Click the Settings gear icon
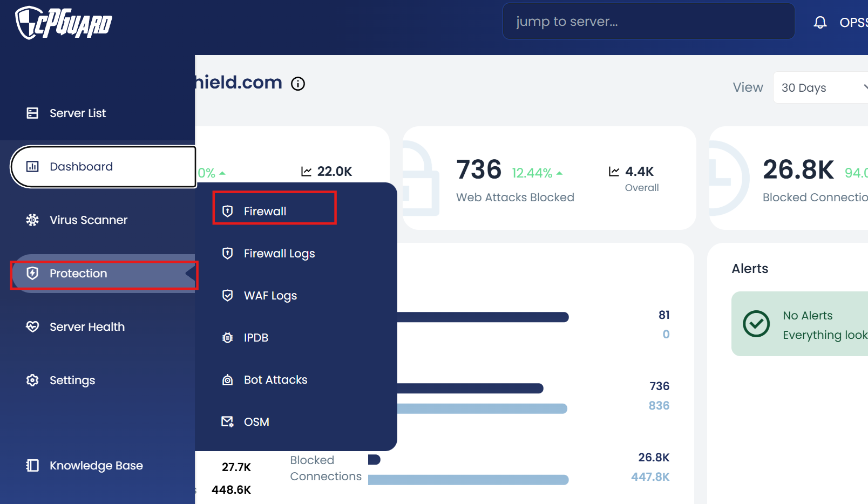868x504 pixels. (32, 380)
